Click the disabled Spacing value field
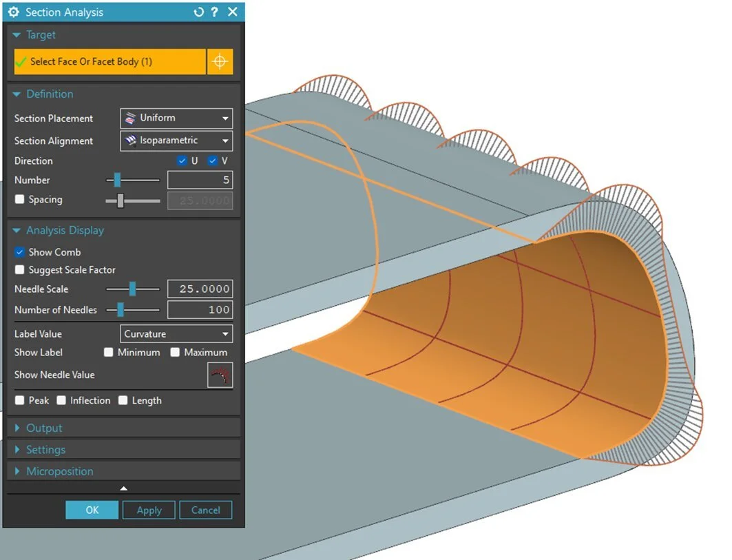The width and height of the screenshot is (732, 560). [x=200, y=201]
